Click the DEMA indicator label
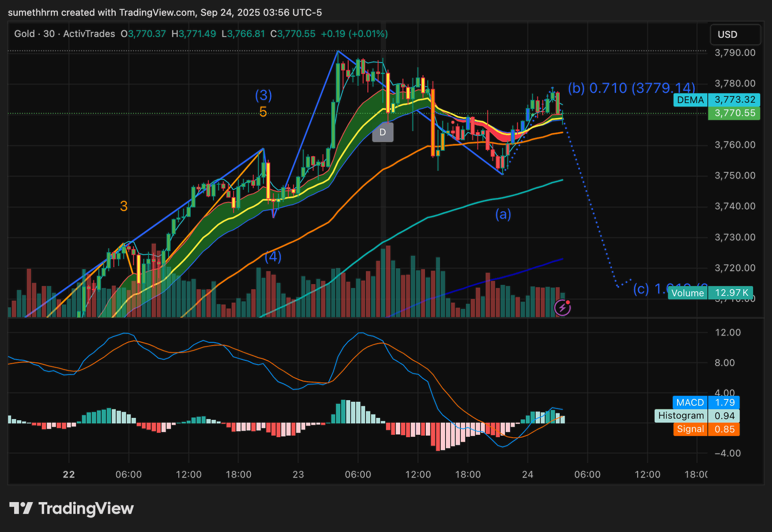Viewport: 772px width, 532px height. 690,100
